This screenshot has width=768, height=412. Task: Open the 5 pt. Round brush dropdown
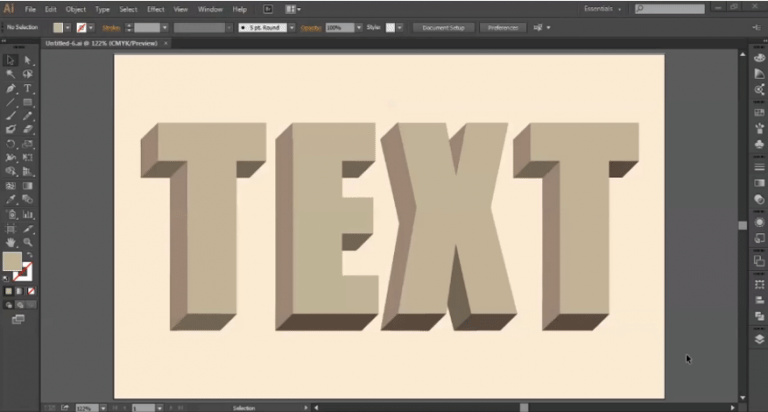291,28
